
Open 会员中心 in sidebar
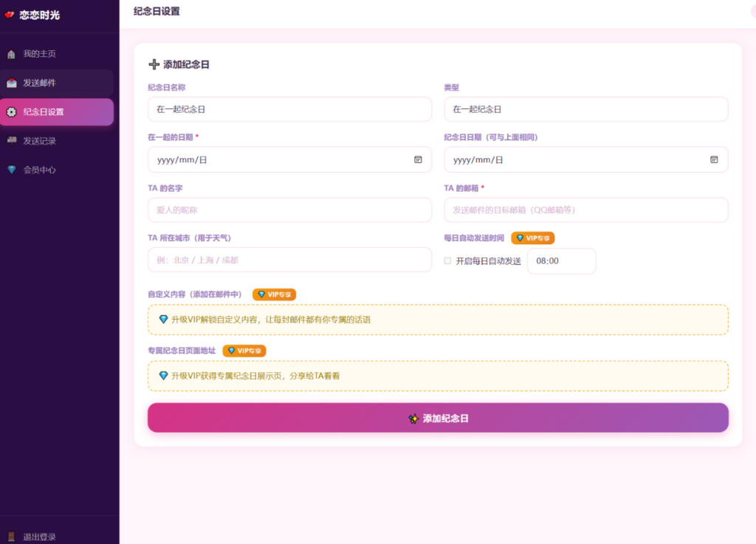(x=57, y=170)
